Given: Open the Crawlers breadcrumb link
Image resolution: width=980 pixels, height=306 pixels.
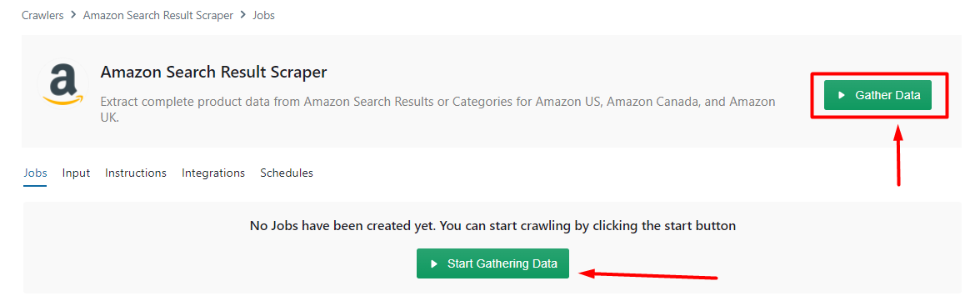Looking at the screenshot, I should click(x=42, y=15).
